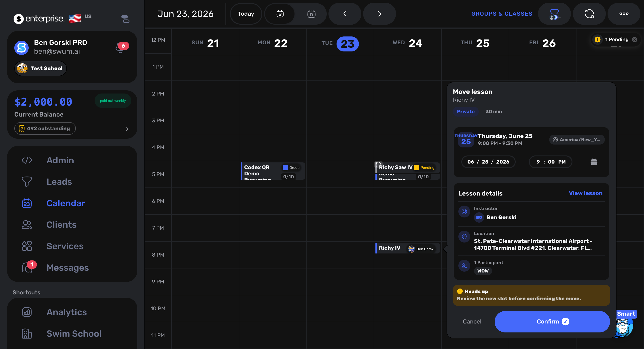Open the Richy IV lesson event

(407, 248)
